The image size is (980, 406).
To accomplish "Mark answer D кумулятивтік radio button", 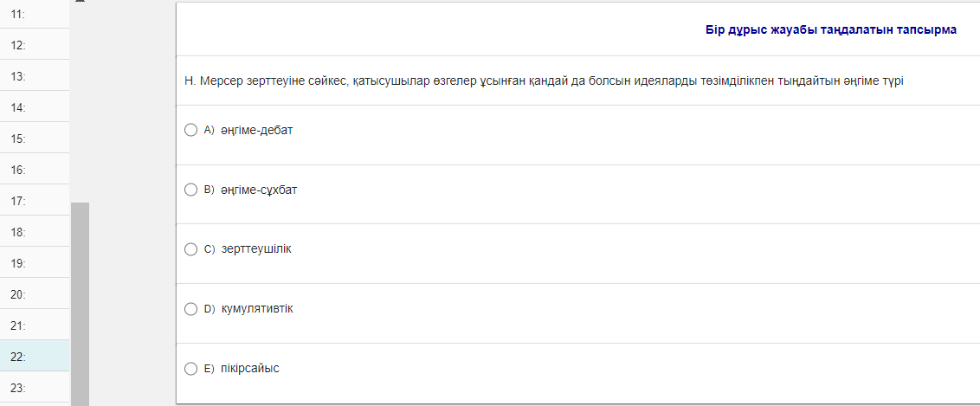I will tap(191, 309).
